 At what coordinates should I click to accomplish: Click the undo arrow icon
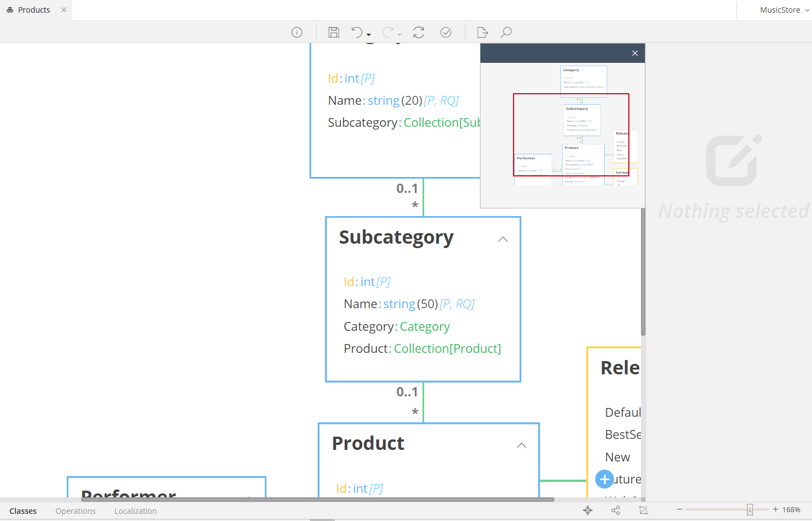357,33
